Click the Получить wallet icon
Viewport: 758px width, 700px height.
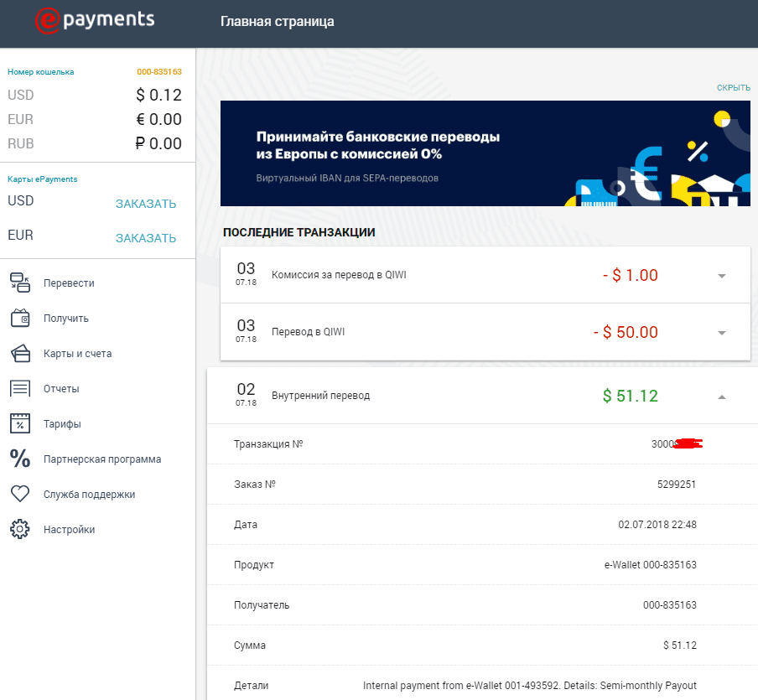(20, 319)
